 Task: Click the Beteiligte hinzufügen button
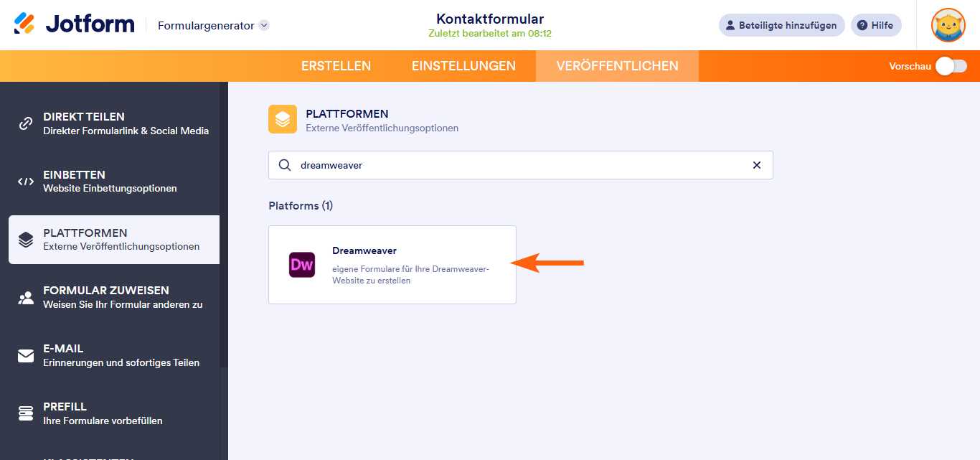pyautogui.click(x=781, y=25)
